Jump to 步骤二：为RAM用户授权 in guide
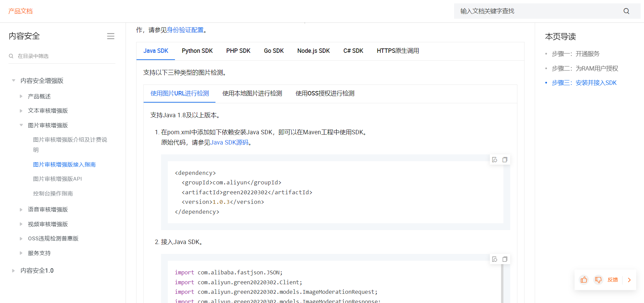Image resolution: width=644 pixels, height=303 pixels. 585,69
